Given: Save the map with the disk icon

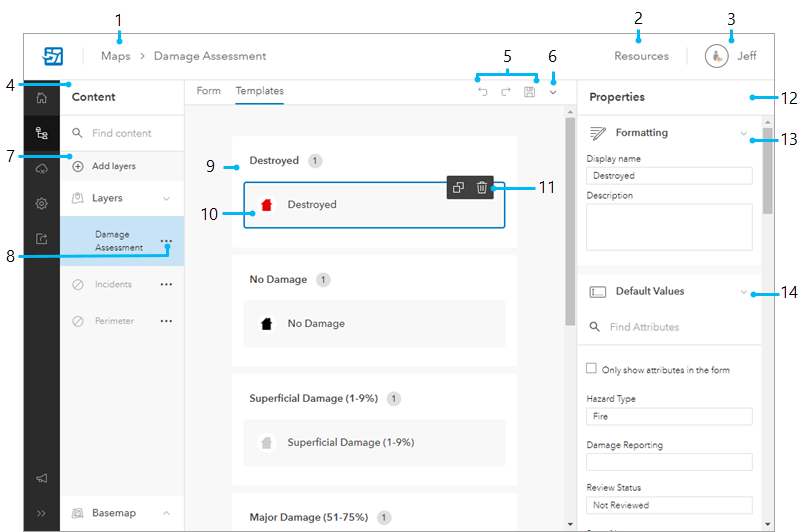Looking at the screenshot, I should (529, 92).
